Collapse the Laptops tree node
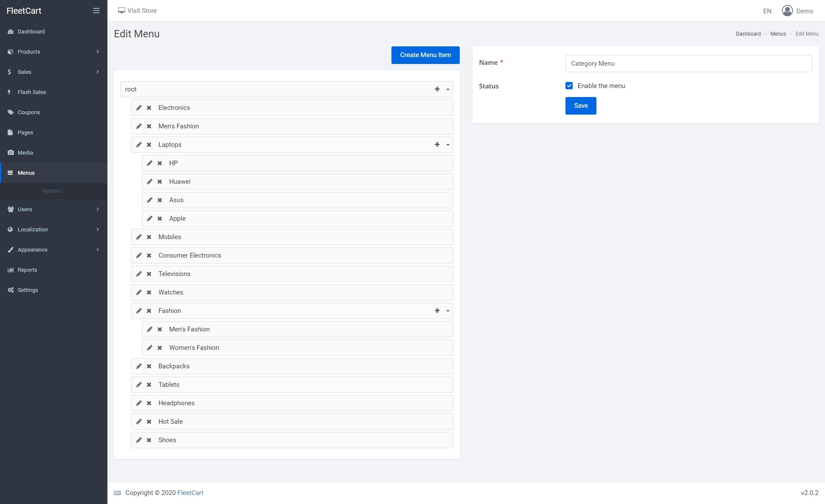 448,145
